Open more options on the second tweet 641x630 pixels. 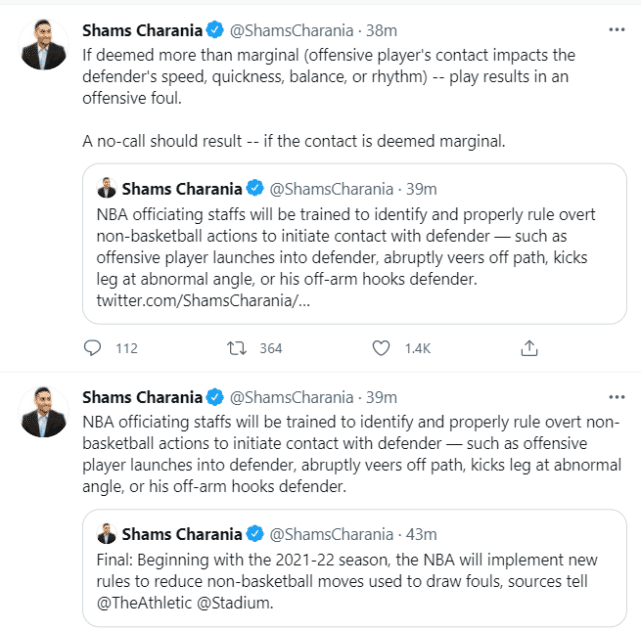pyautogui.click(x=619, y=397)
